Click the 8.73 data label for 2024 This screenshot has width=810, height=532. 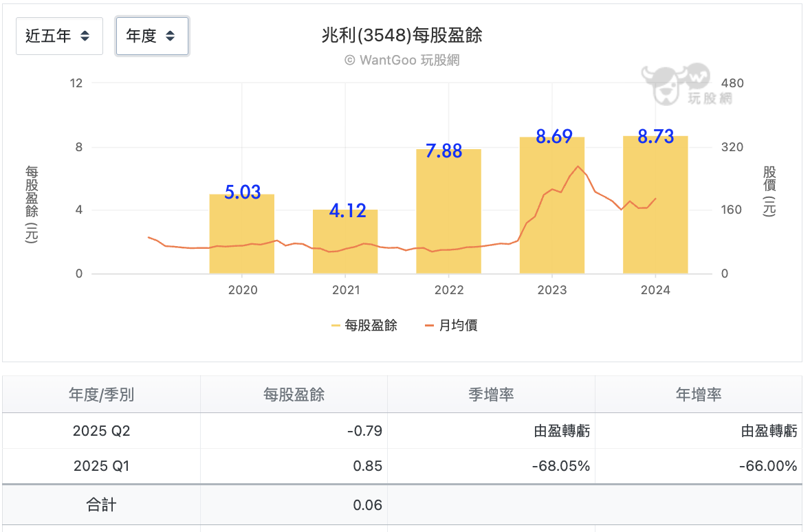(x=655, y=136)
